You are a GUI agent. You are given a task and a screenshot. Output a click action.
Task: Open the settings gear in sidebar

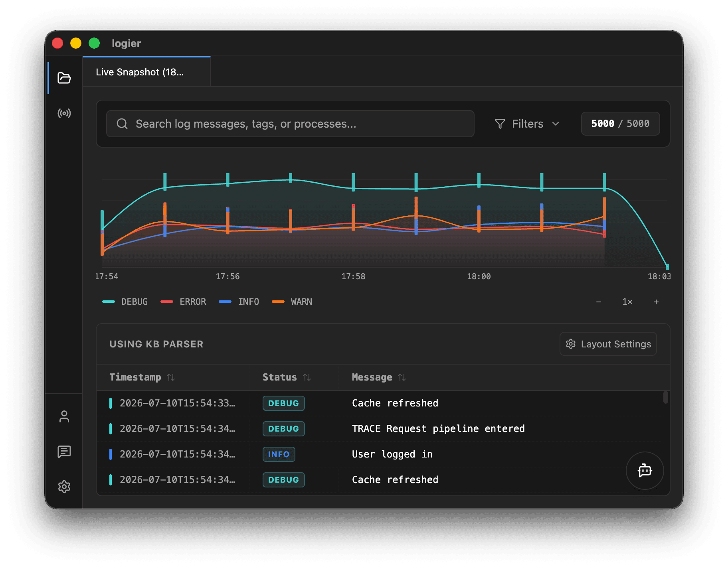click(64, 487)
